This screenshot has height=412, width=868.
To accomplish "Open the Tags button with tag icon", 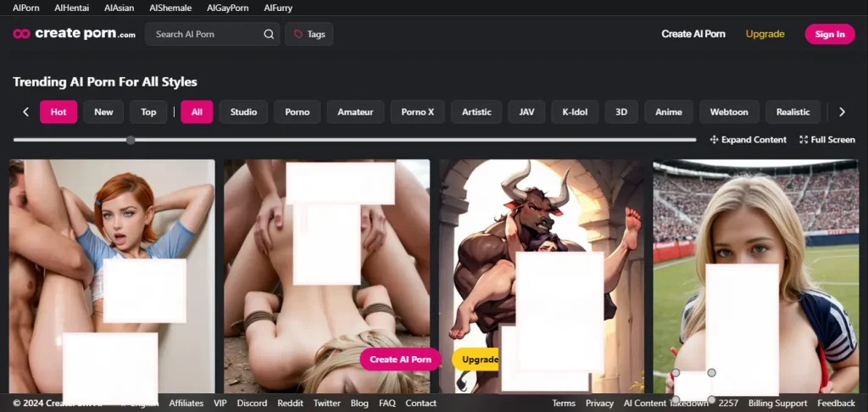I will [x=309, y=34].
